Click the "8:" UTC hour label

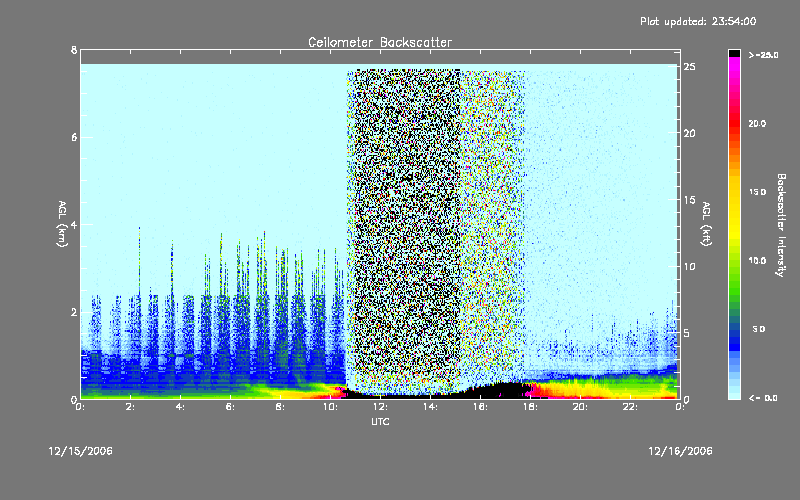(280, 407)
